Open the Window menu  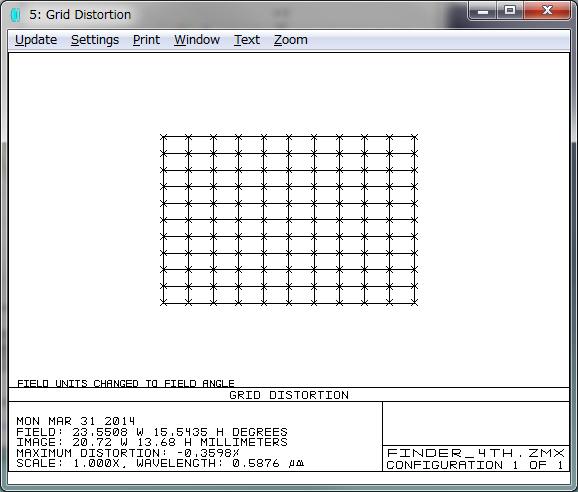197,40
